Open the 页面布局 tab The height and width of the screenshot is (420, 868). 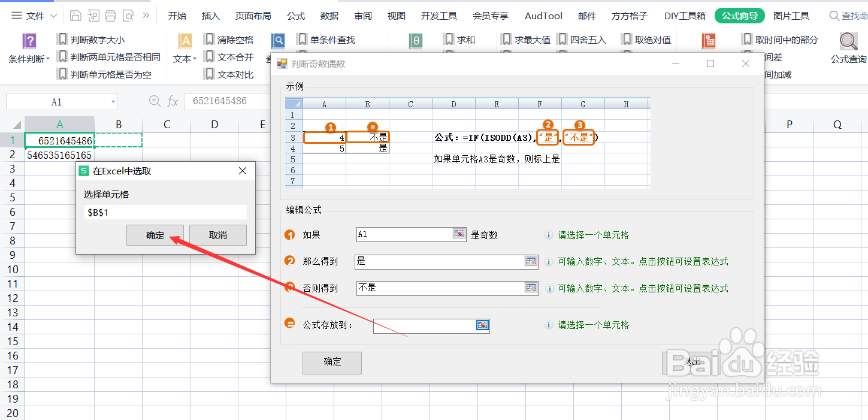point(253,16)
